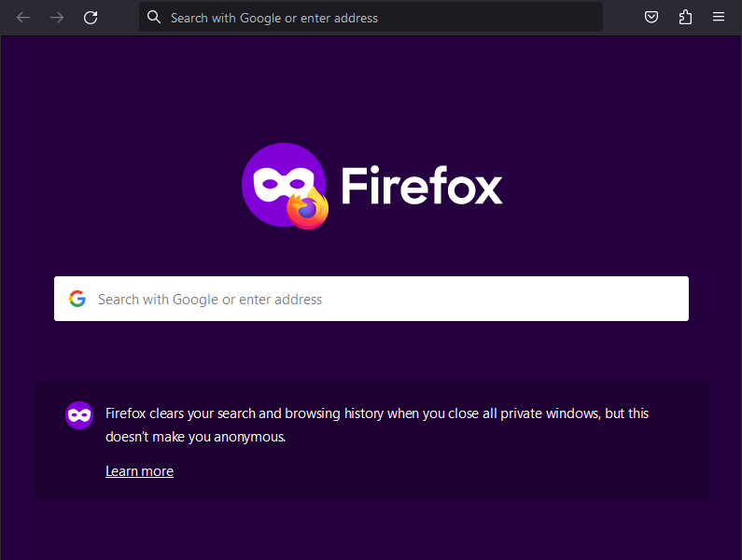Viewport: 742px width, 560px height.
Task: Click the private browsing mask logo
Action: (285, 186)
